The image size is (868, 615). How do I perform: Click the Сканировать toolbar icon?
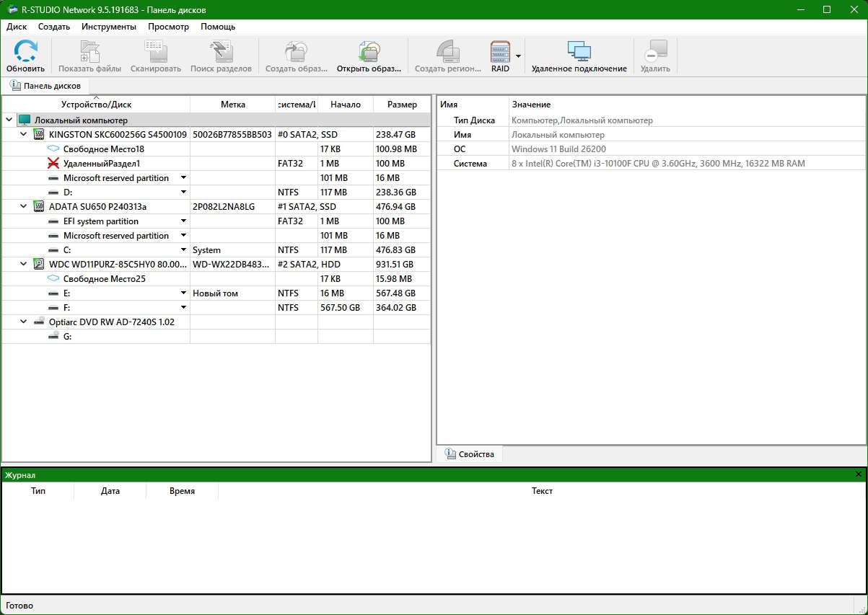click(155, 52)
